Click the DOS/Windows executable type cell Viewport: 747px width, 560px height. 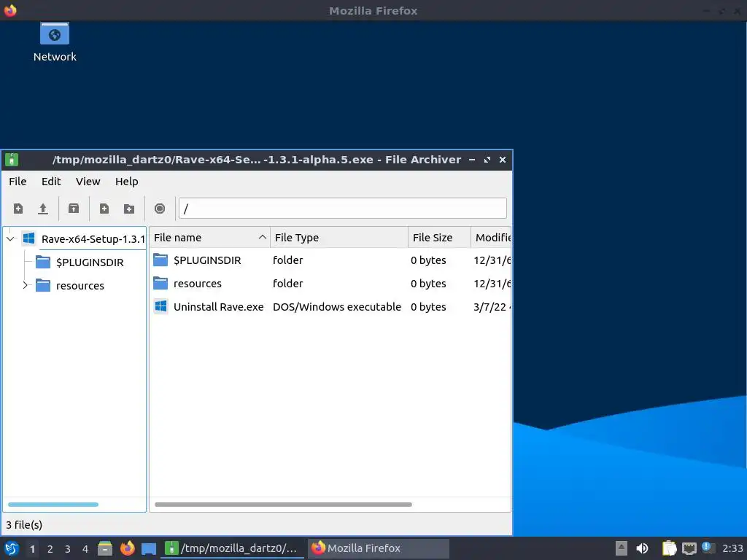(337, 307)
